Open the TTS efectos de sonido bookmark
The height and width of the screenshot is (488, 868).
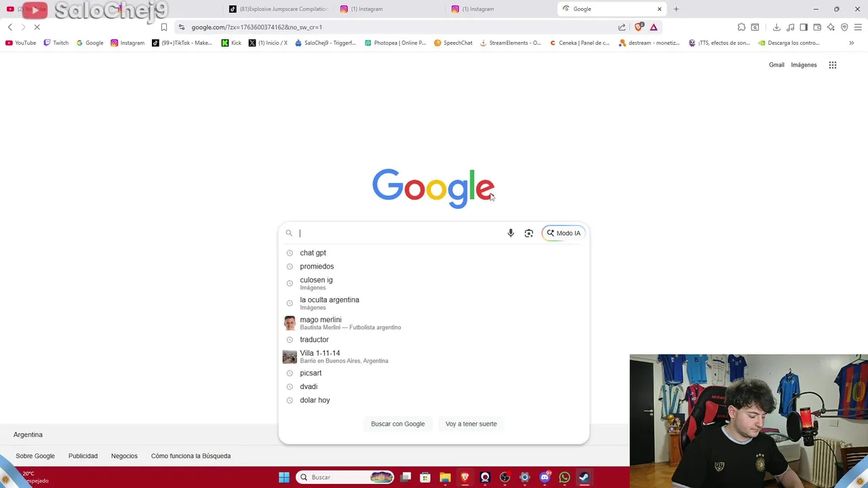[x=719, y=43]
